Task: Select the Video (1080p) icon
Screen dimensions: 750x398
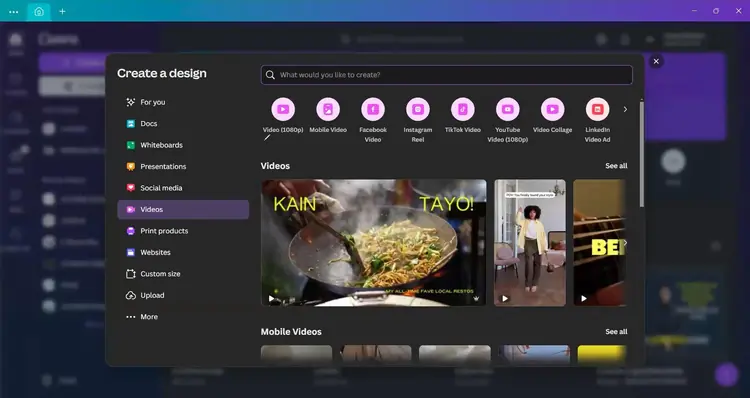Action: tap(283, 110)
